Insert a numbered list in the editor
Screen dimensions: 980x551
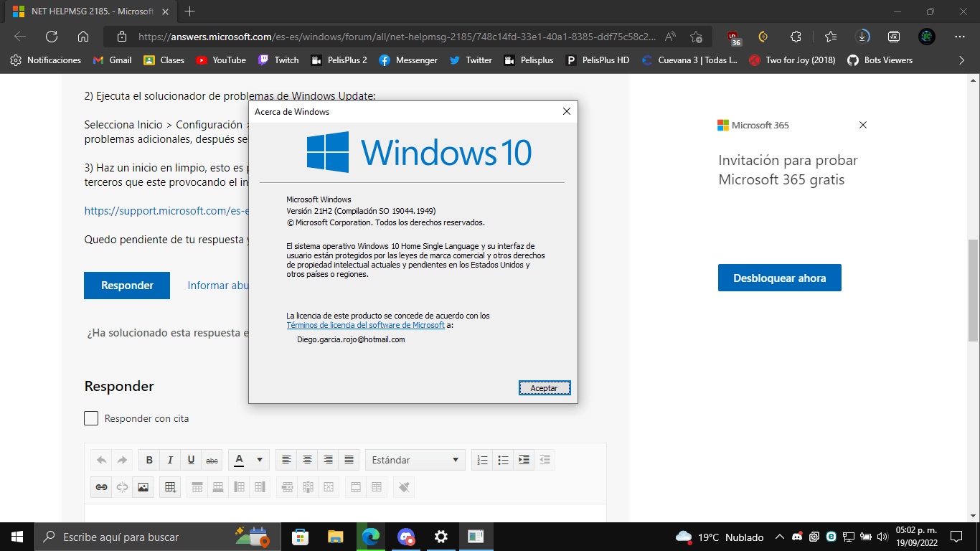point(482,460)
